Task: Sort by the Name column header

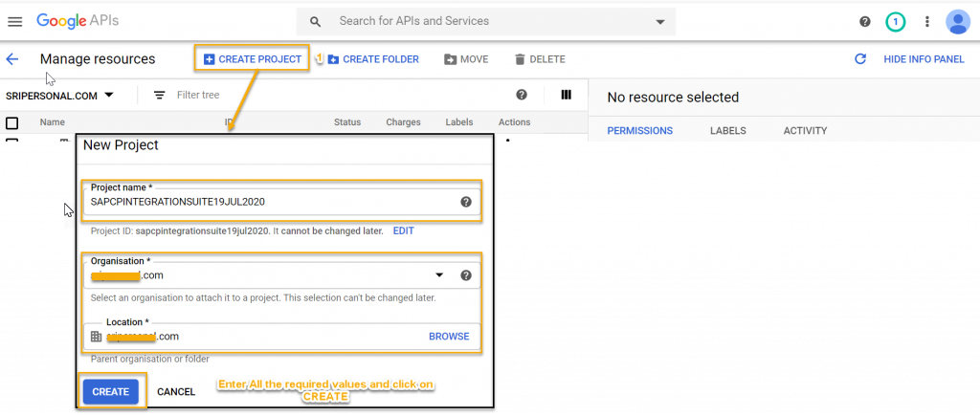Action: [52, 122]
